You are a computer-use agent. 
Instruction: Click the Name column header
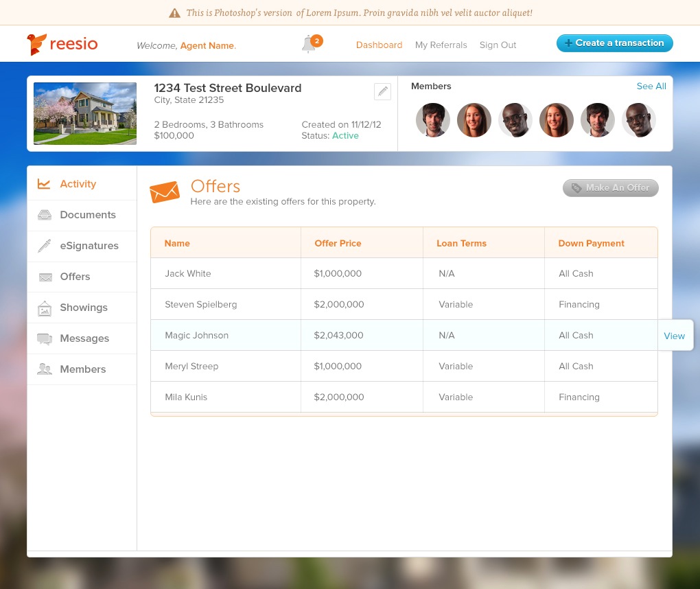[x=177, y=244]
